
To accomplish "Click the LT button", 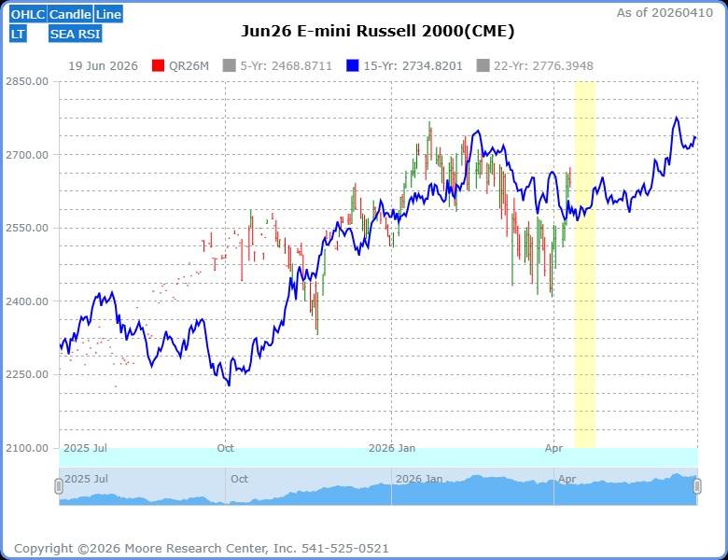I will (x=18, y=34).
